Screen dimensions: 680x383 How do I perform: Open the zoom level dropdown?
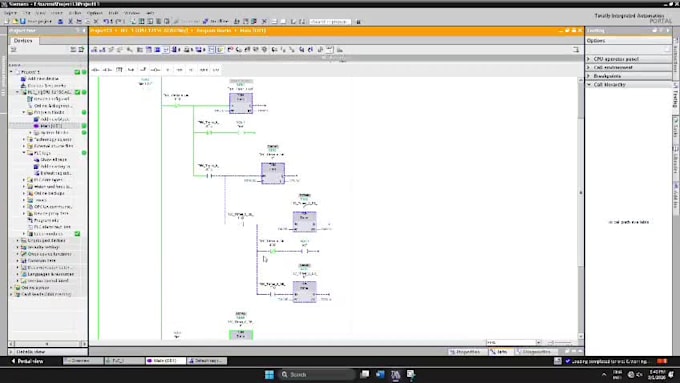click(539, 342)
